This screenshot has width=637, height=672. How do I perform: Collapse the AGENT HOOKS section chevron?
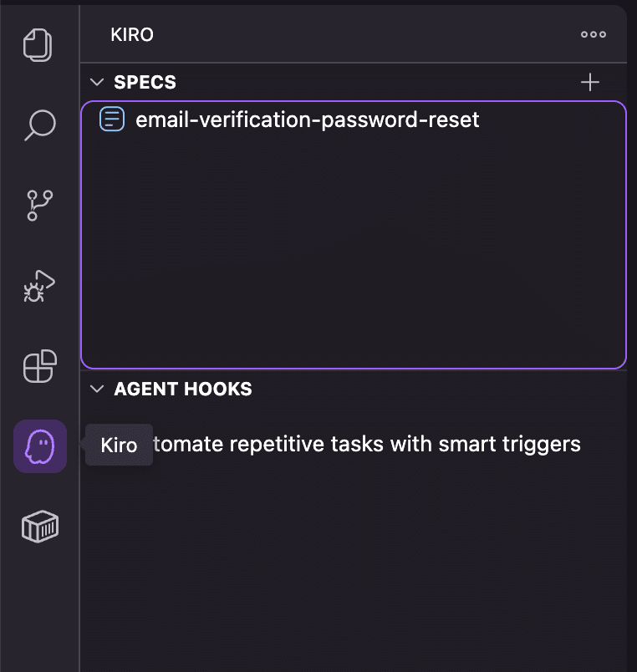(98, 389)
